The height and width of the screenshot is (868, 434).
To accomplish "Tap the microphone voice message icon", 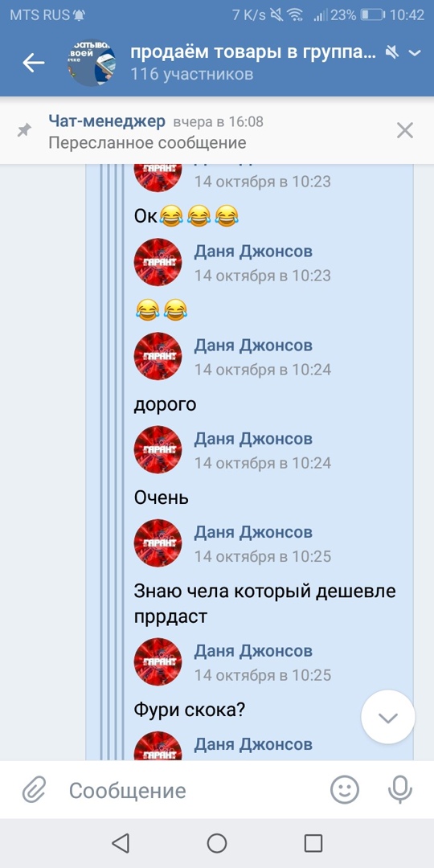I will 399,789.
